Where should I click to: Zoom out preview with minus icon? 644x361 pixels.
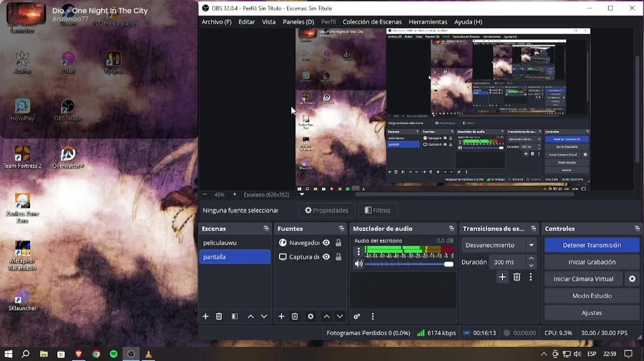click(204, 194)
